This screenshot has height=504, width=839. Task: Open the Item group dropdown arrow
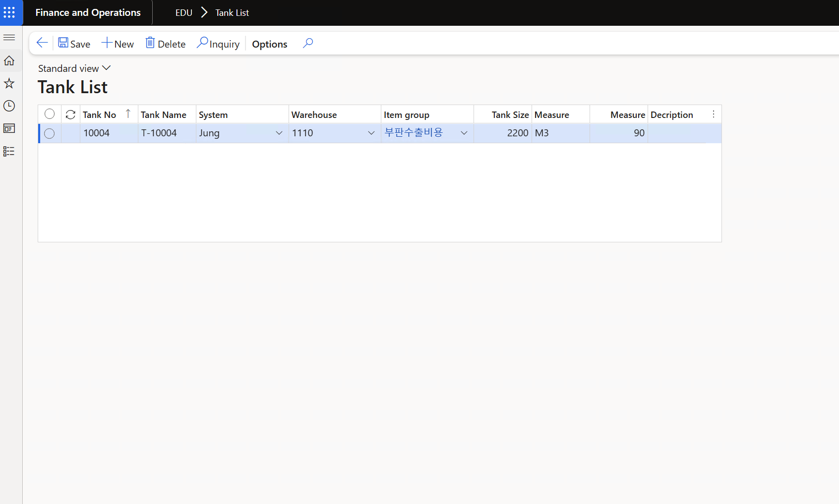point(464,133)
